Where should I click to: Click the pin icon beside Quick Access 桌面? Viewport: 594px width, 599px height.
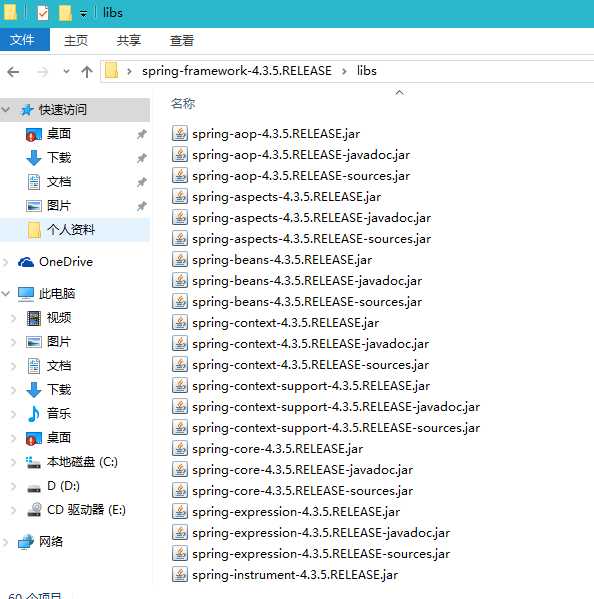pyautogui.click(x=142, y=134)
